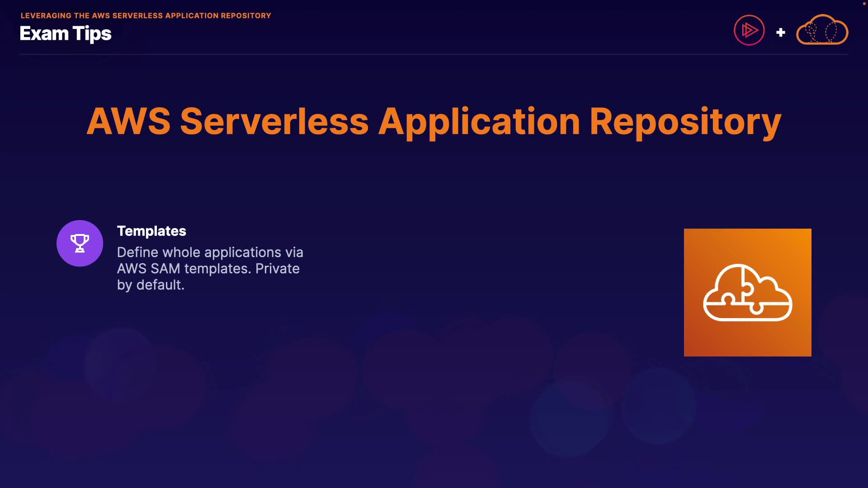Select the Templates heading

coord(151,231)
